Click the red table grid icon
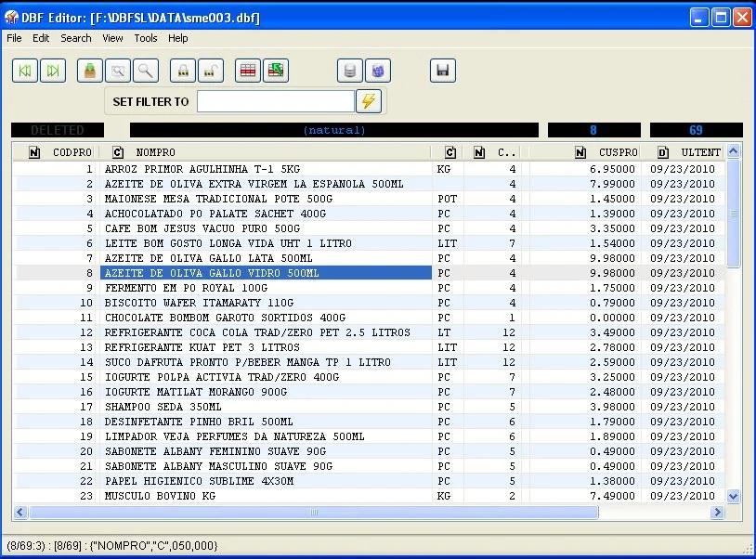 (248, 71)
